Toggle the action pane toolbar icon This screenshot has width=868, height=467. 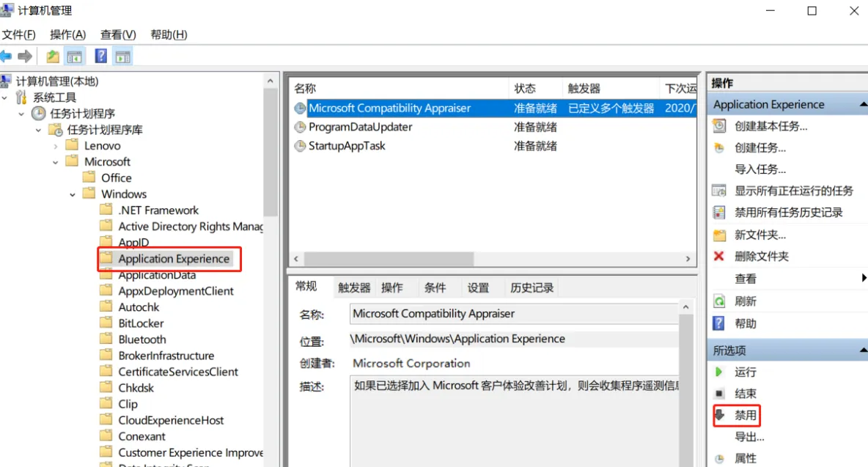(123, 56)
